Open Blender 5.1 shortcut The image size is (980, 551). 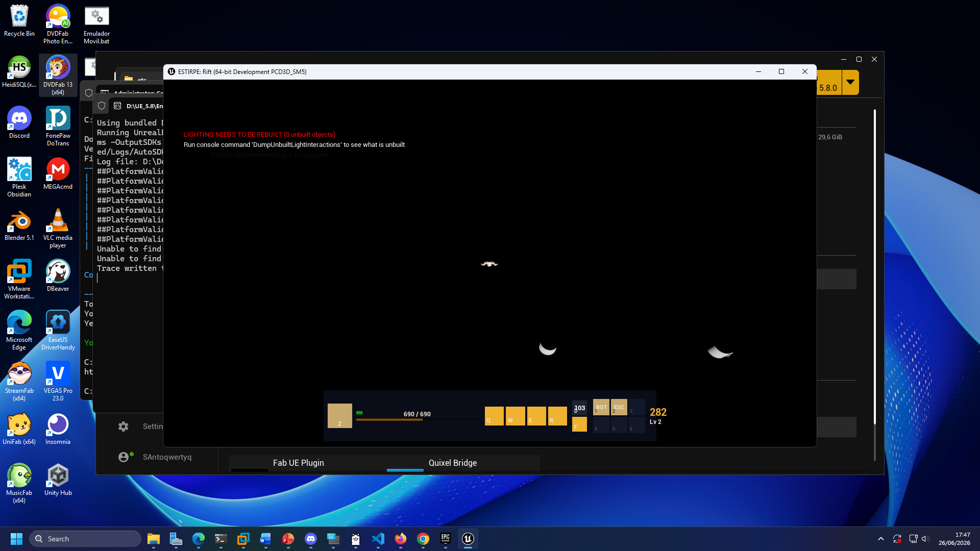pyautogui.click(x=19, y=226)
